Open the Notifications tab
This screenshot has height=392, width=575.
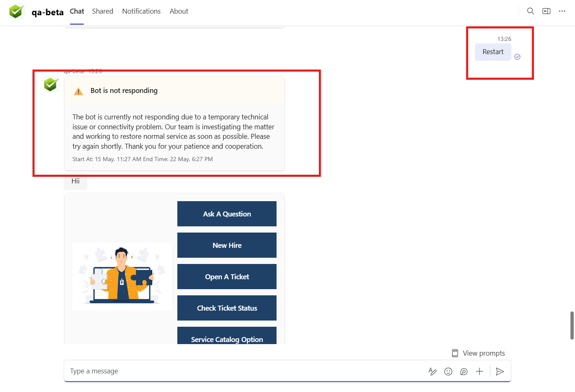[141, 11]
